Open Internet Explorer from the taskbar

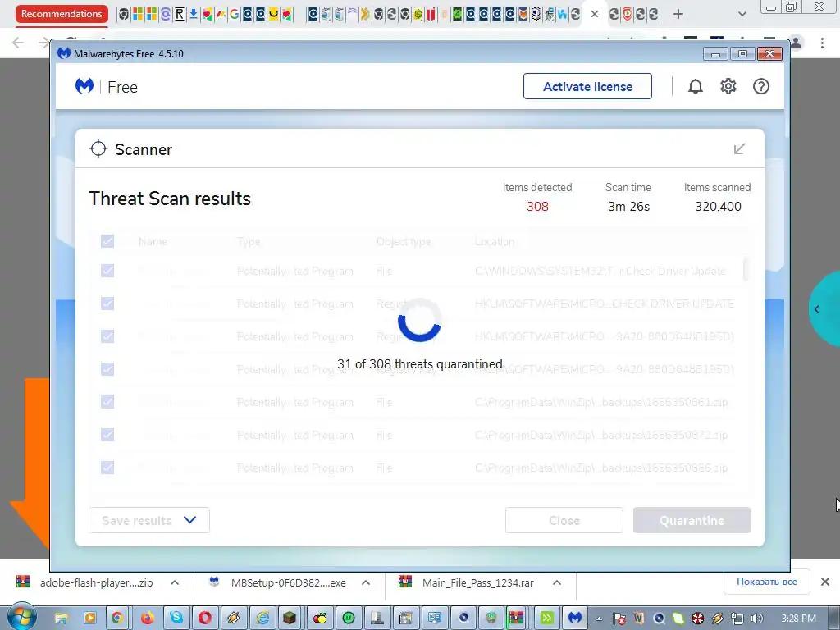point(262,619)
